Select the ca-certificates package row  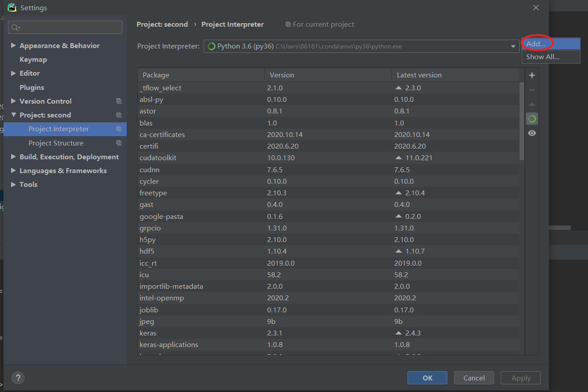tap(329, 134)
